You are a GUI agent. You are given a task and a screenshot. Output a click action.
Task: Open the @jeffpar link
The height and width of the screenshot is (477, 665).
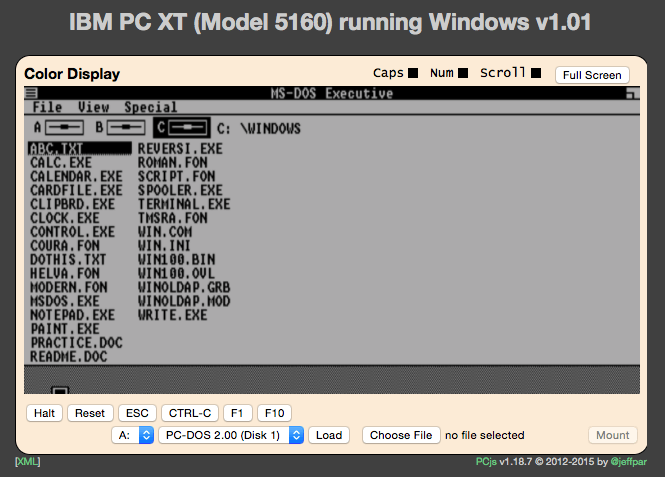click(x=629, y=462)
